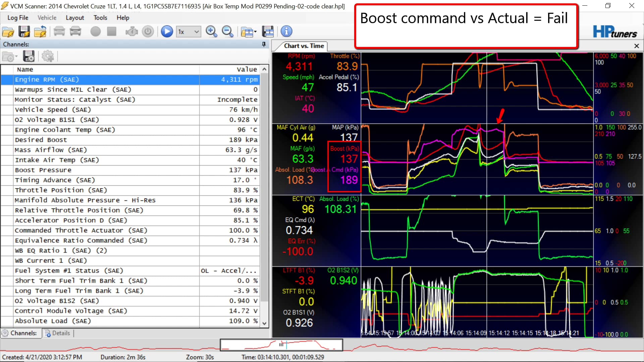The image size is (644, 362).
Task: Zoom in on the chart with the magnifier plus
Action: point(211,32)
